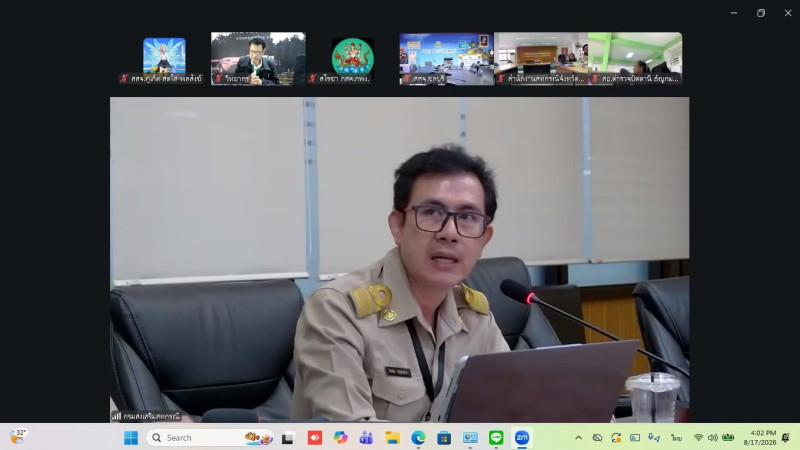Click the crossed-out cloud sync icon in system tray
This screenshot has height=450, width=800.
click(x=597, y=438)
